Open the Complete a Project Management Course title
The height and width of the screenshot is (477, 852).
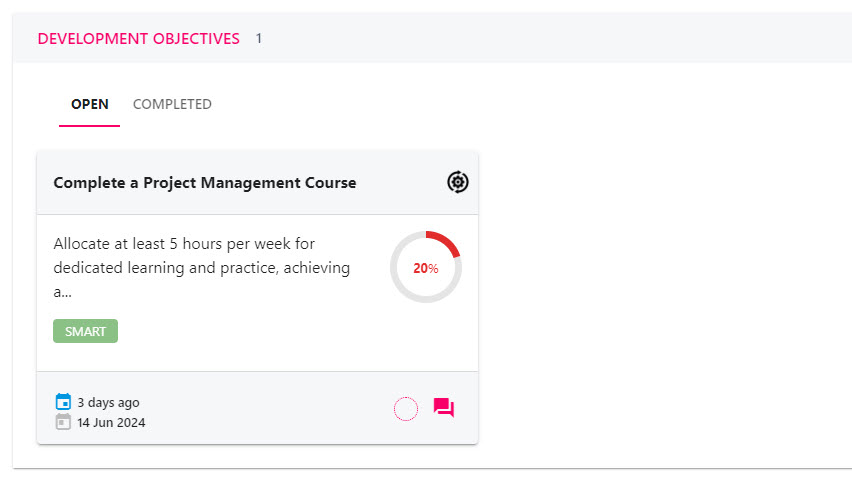[x=205, y=183]
